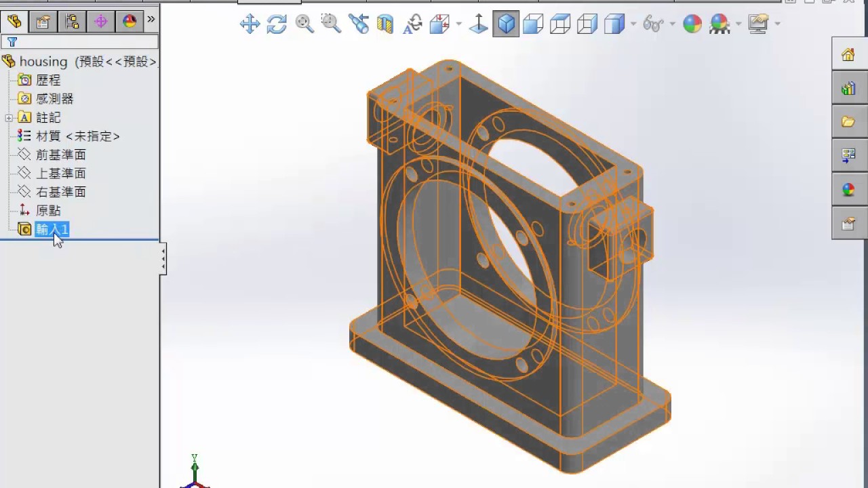Select 材質 <未指定> material item

point(68,136)
